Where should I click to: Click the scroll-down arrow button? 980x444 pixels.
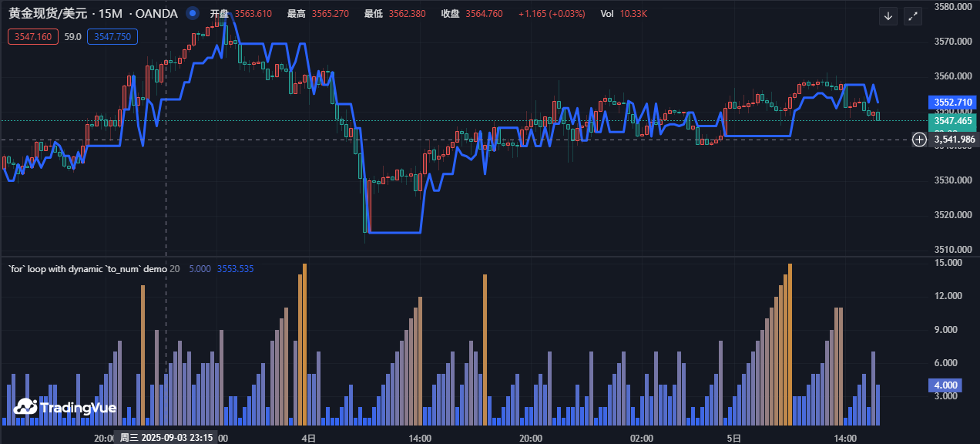tap(888, 16)
